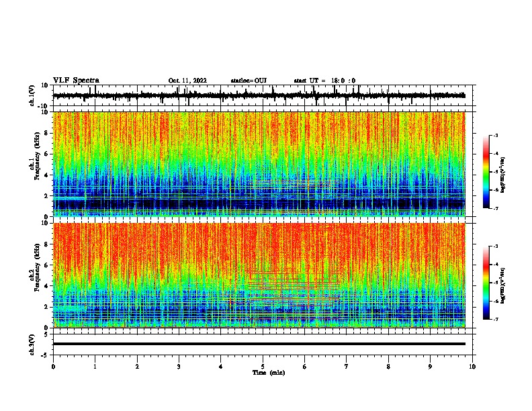Click inside the ch.1 spectrogram panel
The image size is (532, 411).
pos(259,164)
